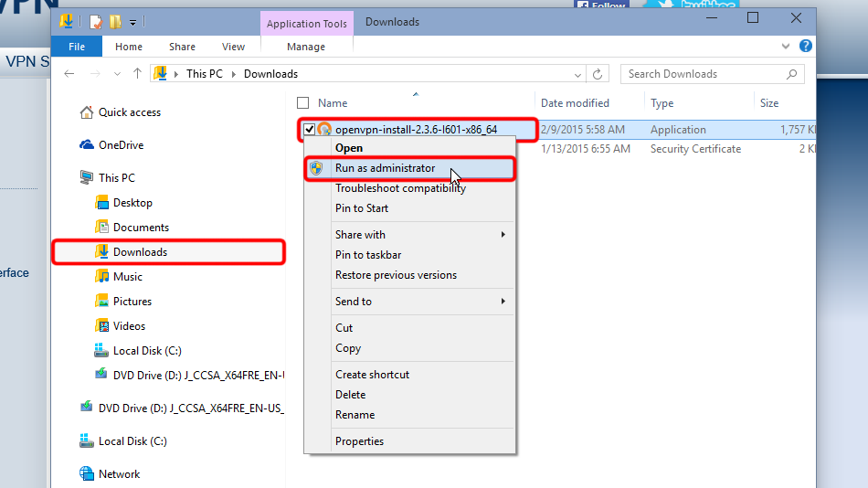Screen dimensions: 868x488
Task: Click the Network icon in navigation pane
Action: coord(87,473)
